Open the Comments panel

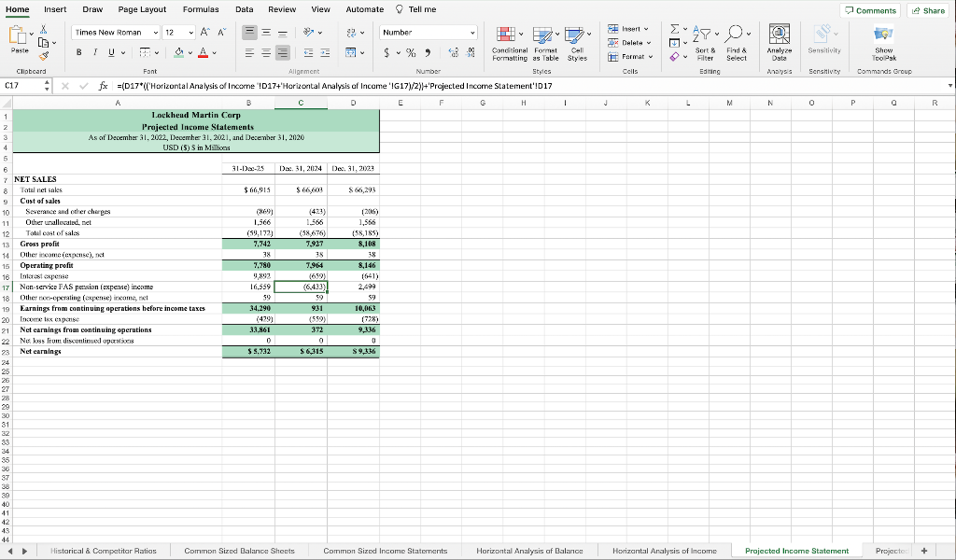pos(868,8)
